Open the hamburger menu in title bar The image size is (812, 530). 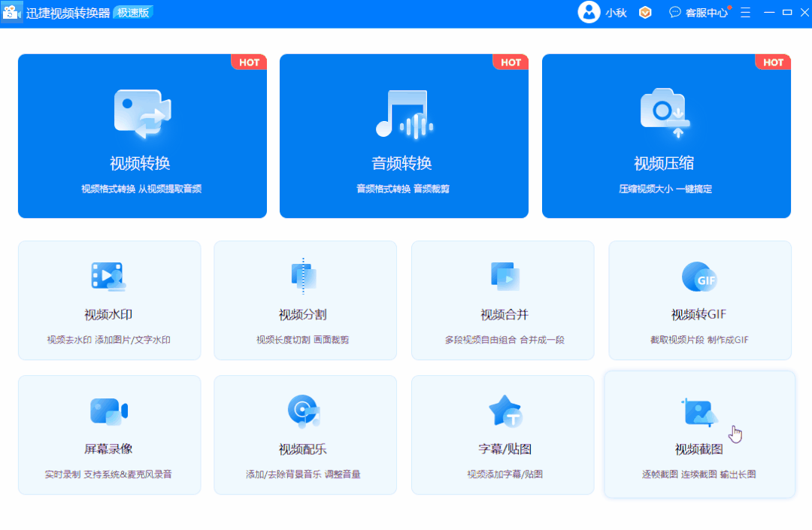coord(746,12)
